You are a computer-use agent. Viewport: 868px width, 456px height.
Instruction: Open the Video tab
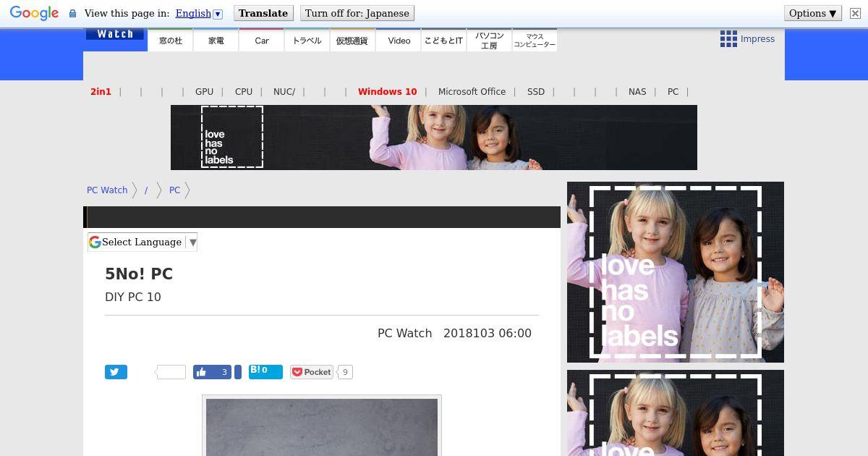pos(399,41)
